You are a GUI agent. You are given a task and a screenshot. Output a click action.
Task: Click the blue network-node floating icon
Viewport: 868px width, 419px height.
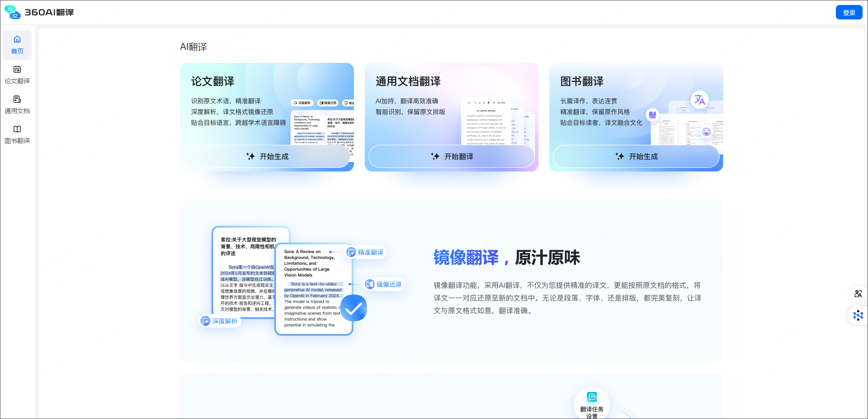click(x=858, y=315)
